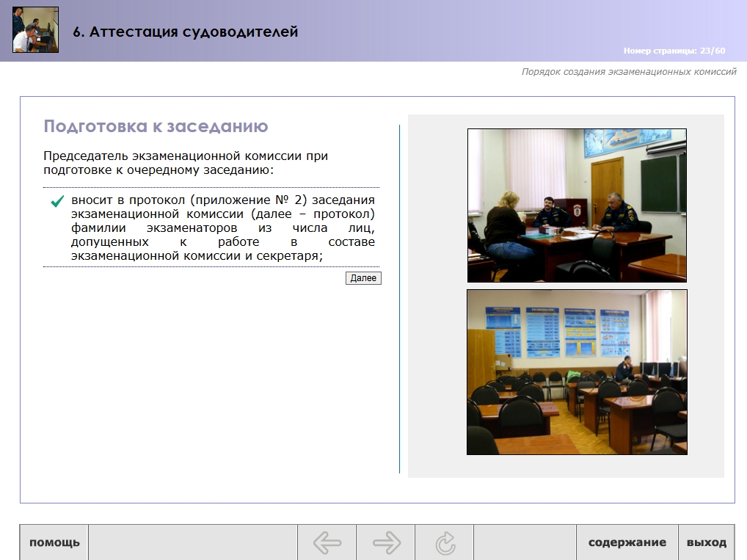The height and width of the screenshot is (560, 747).
Task: Click the heading "6. Аттестация судоводителей"
Action: pos(186,32)
